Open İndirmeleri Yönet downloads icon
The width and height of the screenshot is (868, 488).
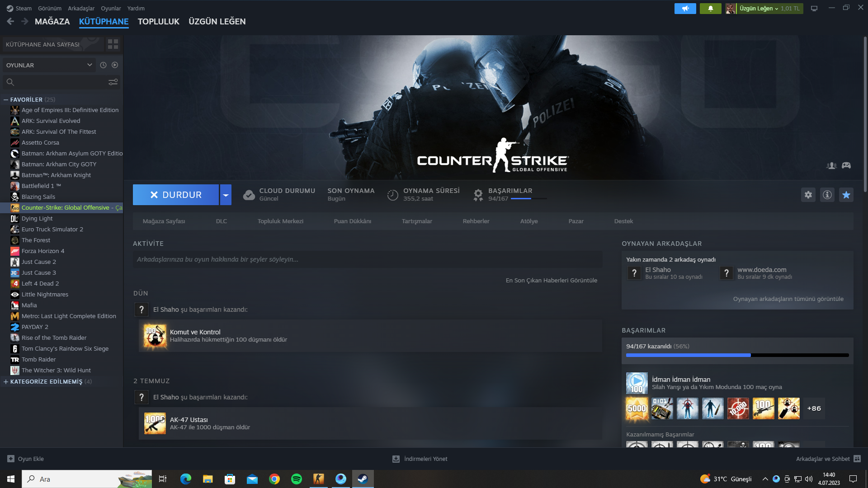[396, 459]
